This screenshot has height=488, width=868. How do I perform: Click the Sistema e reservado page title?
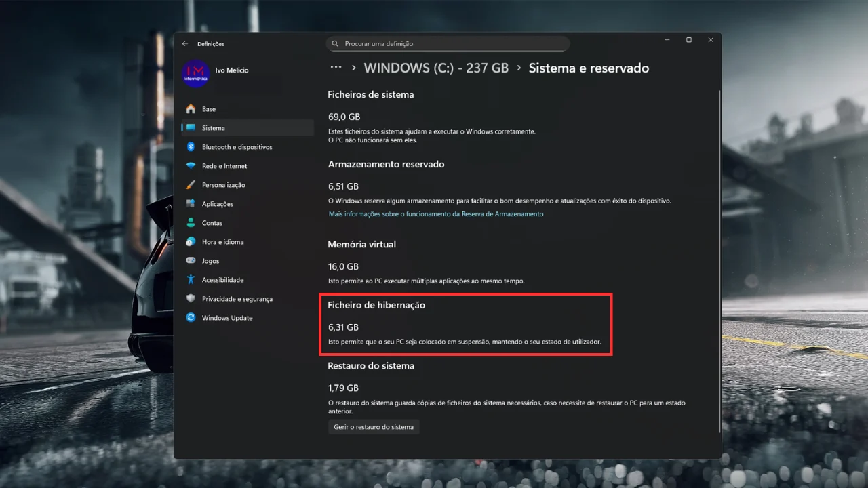[x=589, y=68]
